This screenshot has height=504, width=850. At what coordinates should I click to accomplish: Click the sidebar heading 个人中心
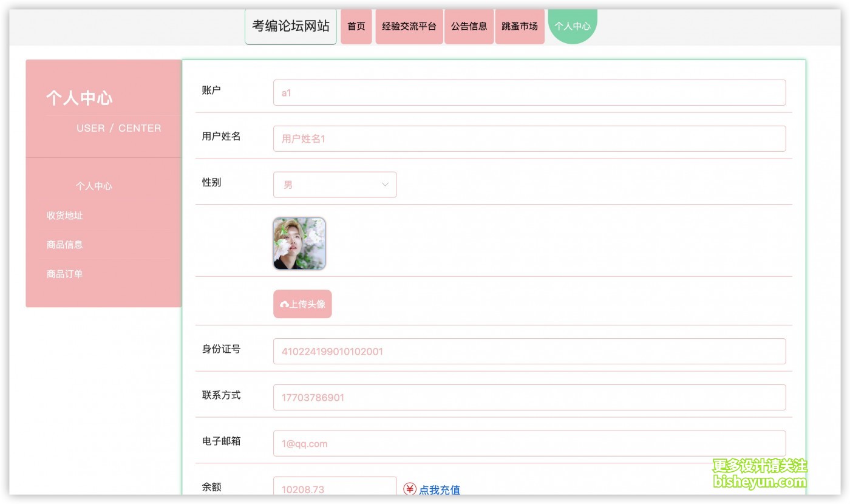80,98
